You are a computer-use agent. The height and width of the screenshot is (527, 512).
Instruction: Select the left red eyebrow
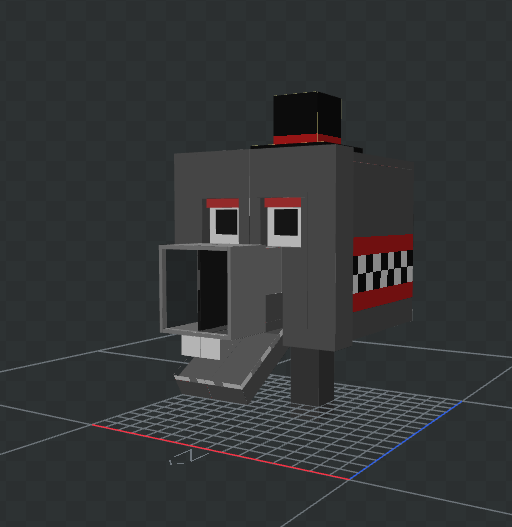pyautogui.click(x=223, y=203)
